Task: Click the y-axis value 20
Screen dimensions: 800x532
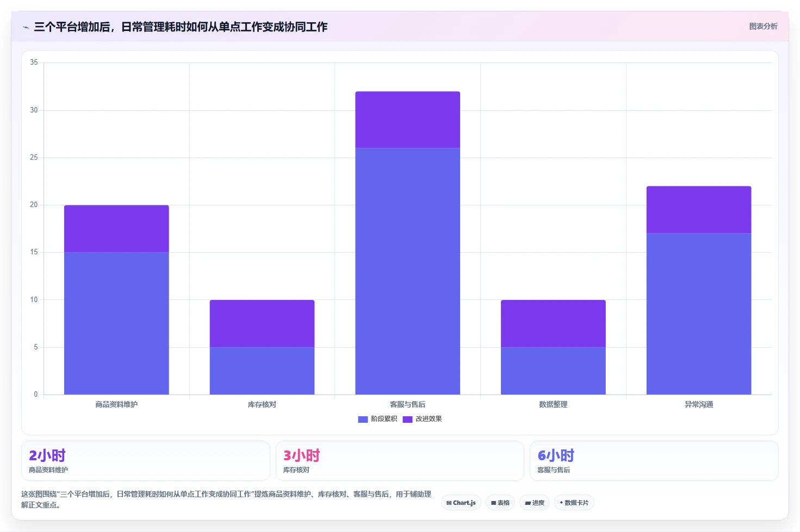Action: point(34,205)
